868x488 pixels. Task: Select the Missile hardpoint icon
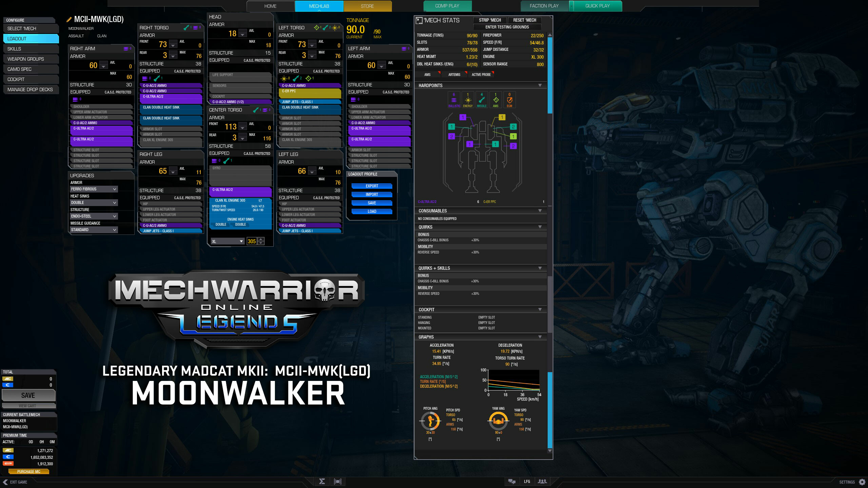pos(482,99)
